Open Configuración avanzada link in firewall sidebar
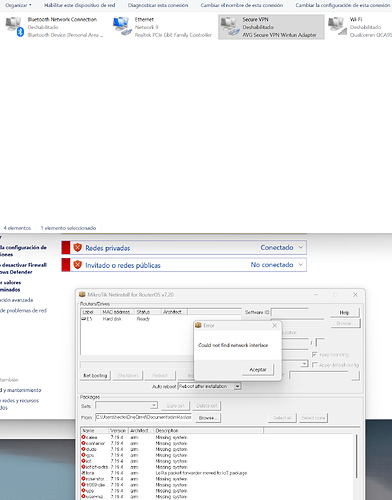The image size is (392, 500). coord(17,300)
